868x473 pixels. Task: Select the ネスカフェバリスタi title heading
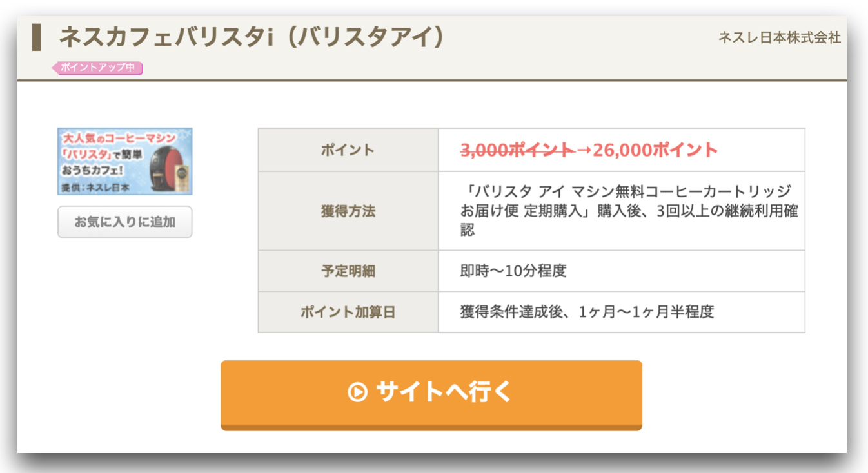pos(252,37)
